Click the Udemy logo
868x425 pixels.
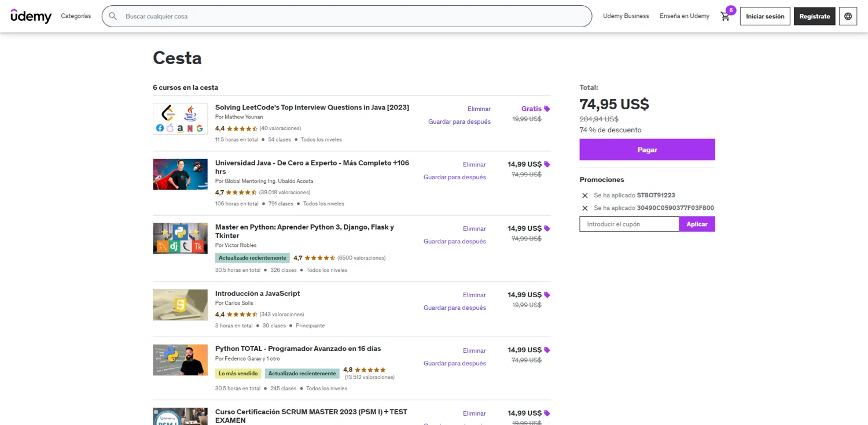click(31, 16)
